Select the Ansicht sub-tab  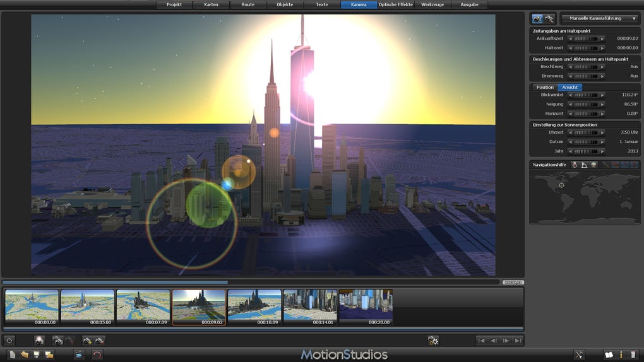pyautogui.click(x=569, y=88)
